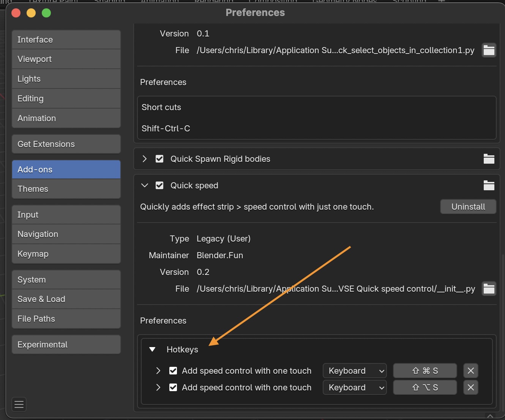Viewport: 505px width, 420px height.
Task: Collapse the Hotkeys section triangle
Action: (152, 349)
